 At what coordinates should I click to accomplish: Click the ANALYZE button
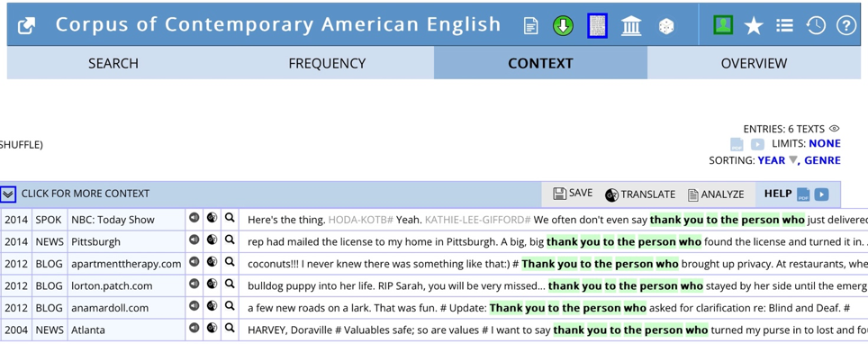(716, 195)
